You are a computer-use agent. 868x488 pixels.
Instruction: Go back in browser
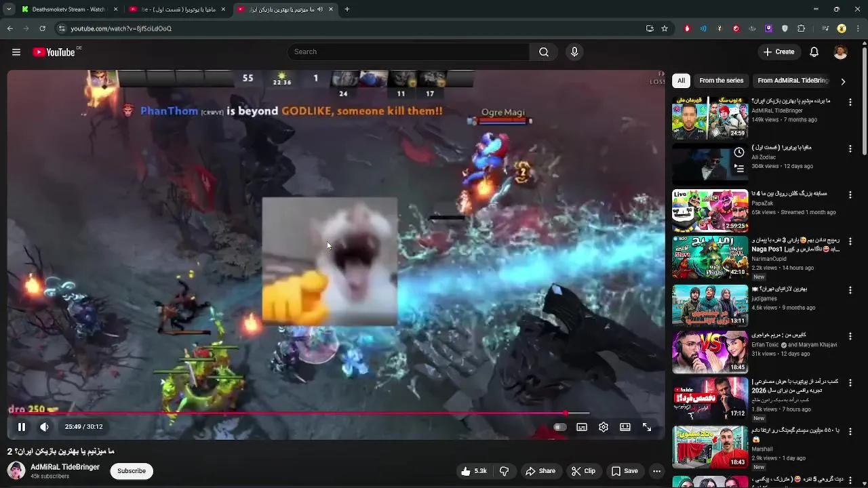[x=10, y=28]
